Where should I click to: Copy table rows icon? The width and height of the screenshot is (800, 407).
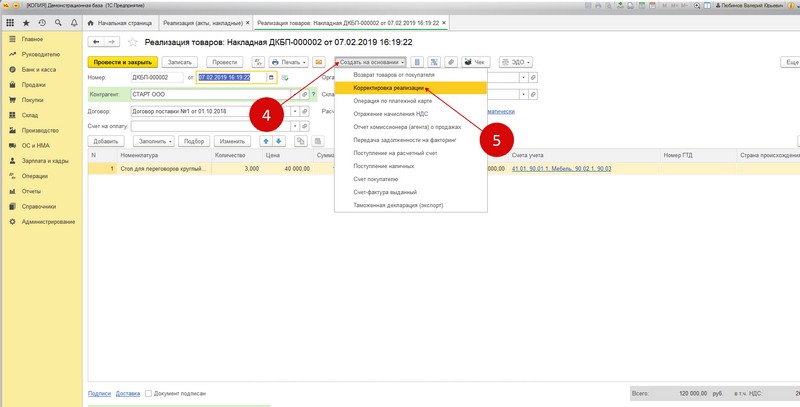(x=301, y=141)
